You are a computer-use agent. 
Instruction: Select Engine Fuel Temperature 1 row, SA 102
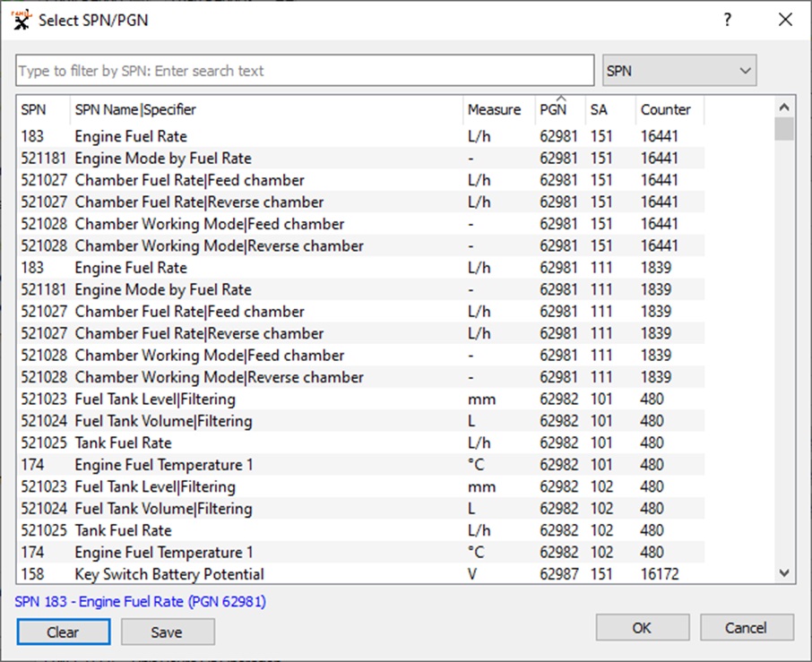pyautogui.click(x=361, y=553)
